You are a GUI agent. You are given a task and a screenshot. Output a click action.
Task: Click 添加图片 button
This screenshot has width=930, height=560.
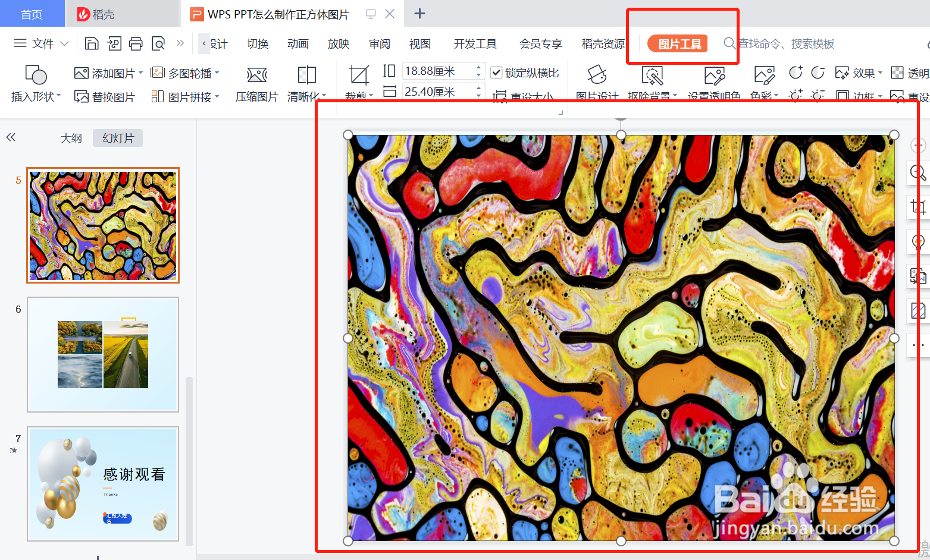[x=105, y=73]
